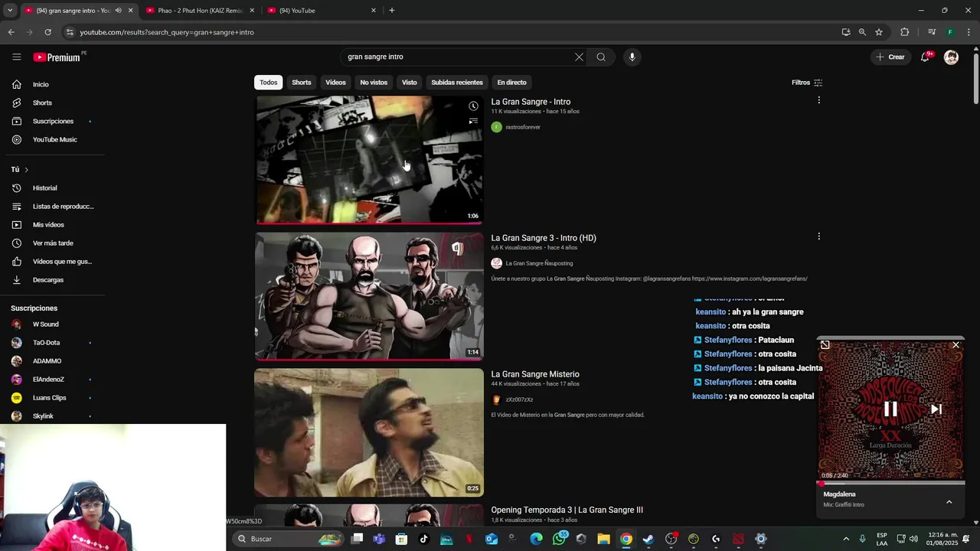Open the Chrome extensions puzzle icon
This screenshot has width=980, height=551.
click(904, 32)
